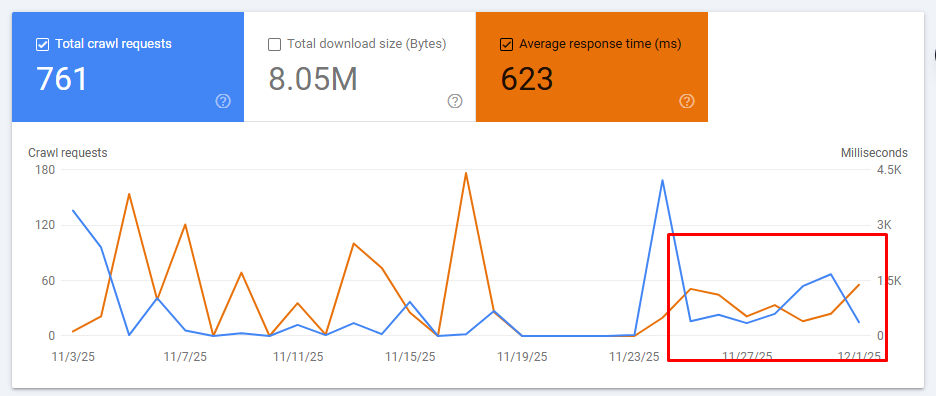Select the 8.05M download size value

(x=313, y=79)
